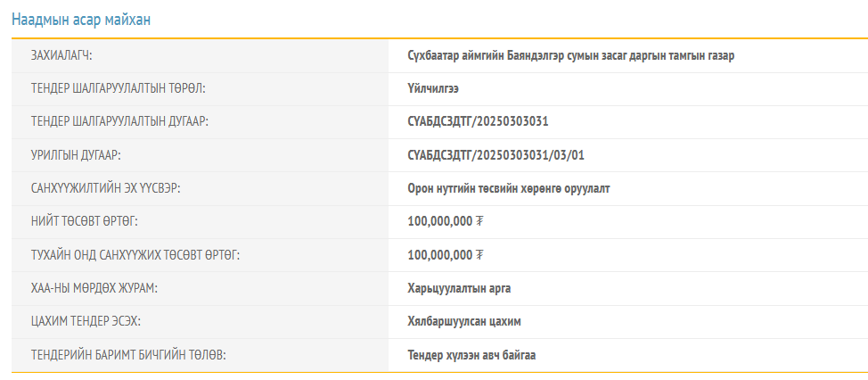This screenshot has width=868, height=380.
Task: Select the ХАА-НЫ МӨРДӨХ ЖУРАМ label
Action: pyautogui.click(x=94, y=289)
